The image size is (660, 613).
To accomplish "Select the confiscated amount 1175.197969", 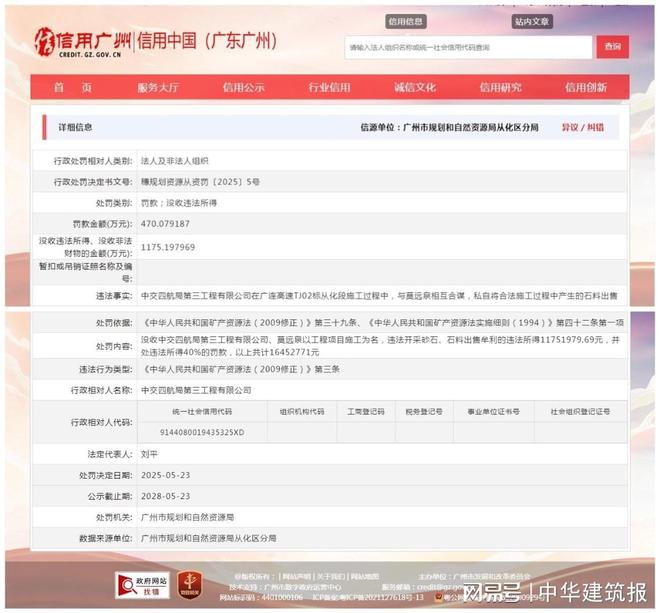I will 168,247.
